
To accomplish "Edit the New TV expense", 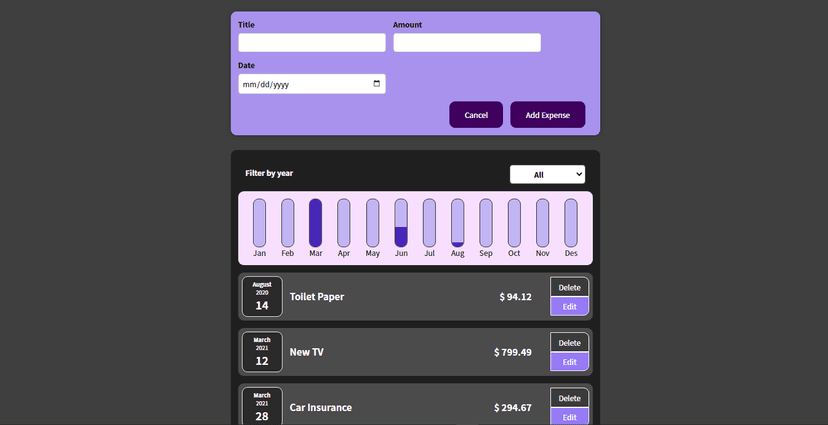I will click(x=569, y=362).
